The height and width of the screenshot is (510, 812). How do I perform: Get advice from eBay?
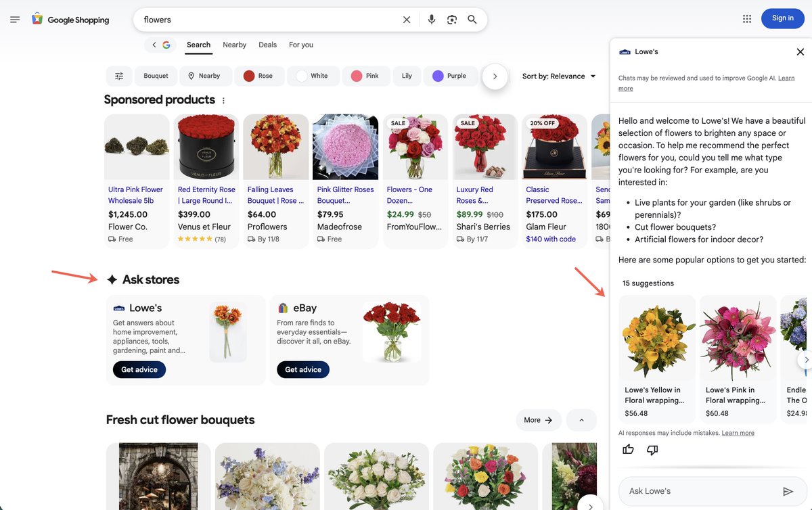pyautogui.click(x=303, y=370)
